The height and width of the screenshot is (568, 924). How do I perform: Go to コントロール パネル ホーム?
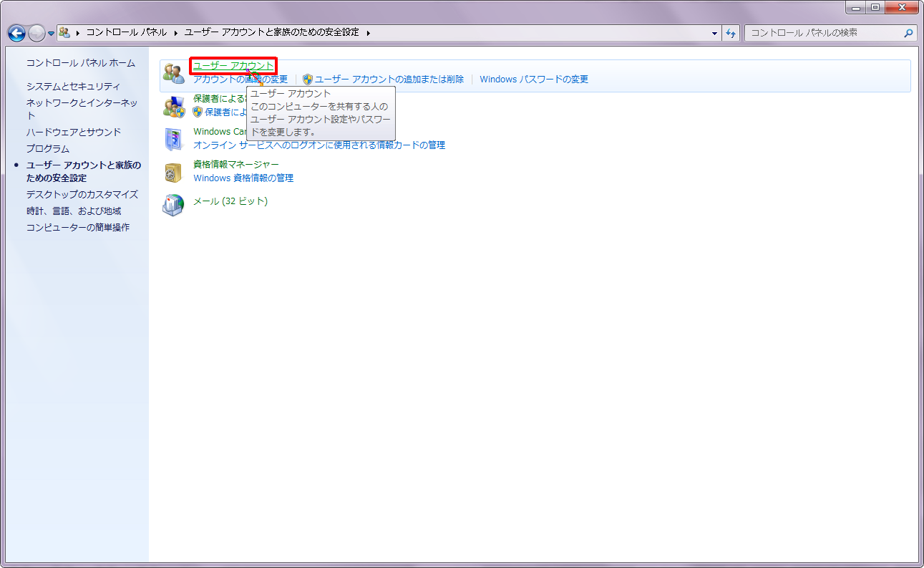81,63
